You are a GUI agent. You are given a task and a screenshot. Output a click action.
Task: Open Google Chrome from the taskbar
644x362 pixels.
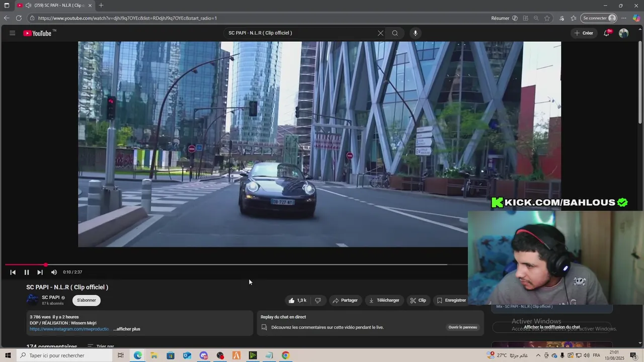tap(285, 355)
